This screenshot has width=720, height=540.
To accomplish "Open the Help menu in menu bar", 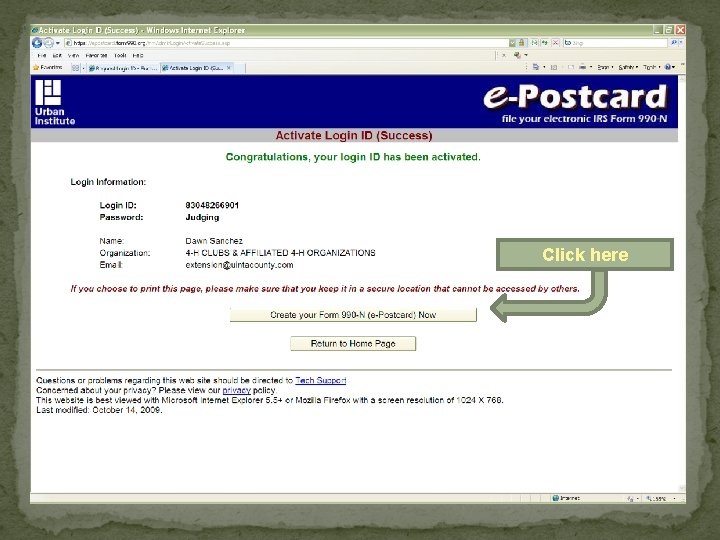I will 138,56.
